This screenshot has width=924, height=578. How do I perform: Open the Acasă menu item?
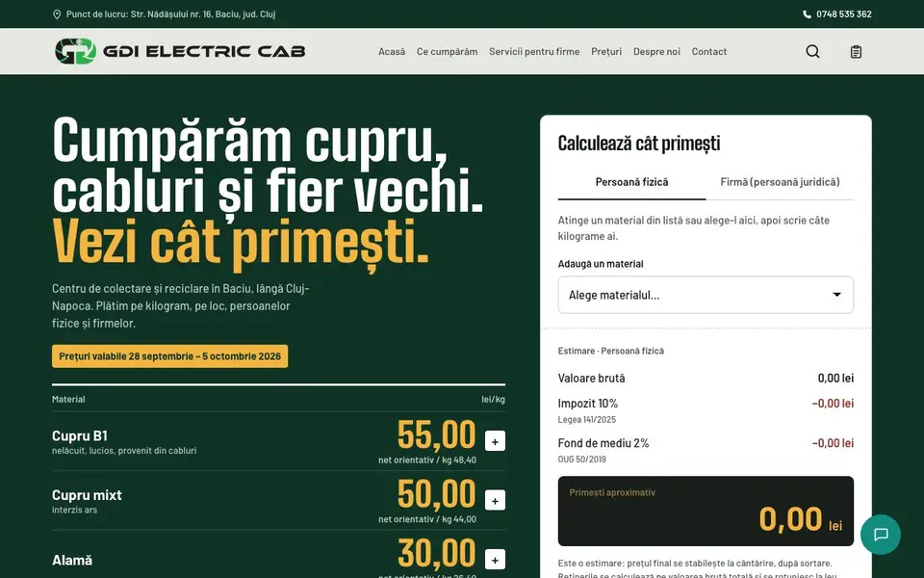[x=392, y=51]
